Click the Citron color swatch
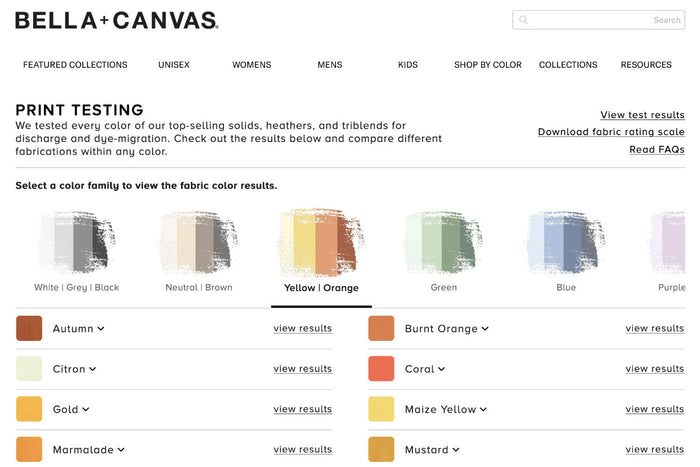Viewport: 700px width, 467px height. pos(29,369)
